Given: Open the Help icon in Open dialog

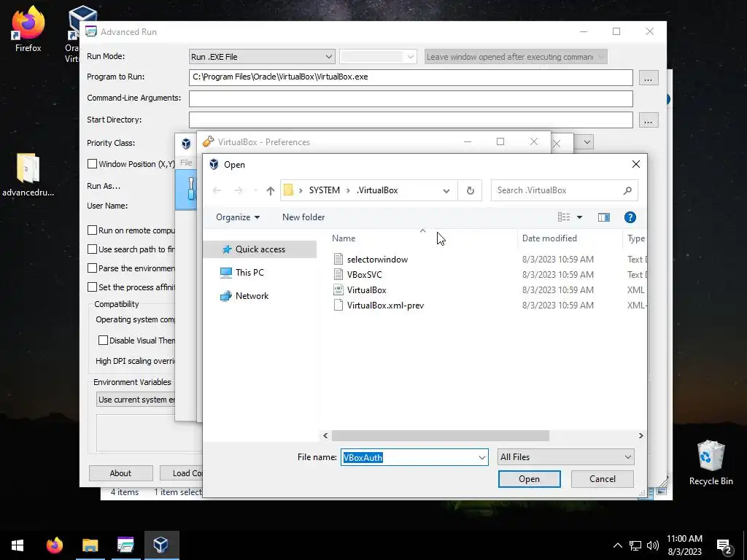Looking at the screenshot, I should (630, 217).
